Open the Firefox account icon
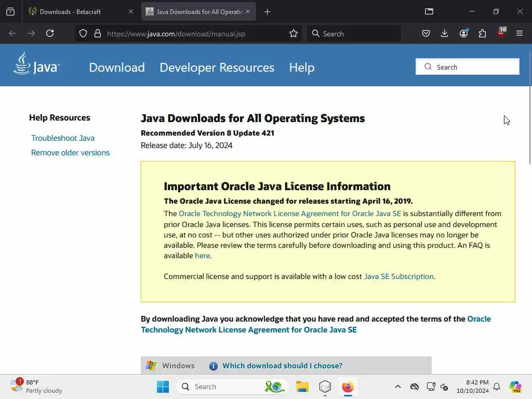This screenshot has width=532, height=399. [x=463, y=33]
